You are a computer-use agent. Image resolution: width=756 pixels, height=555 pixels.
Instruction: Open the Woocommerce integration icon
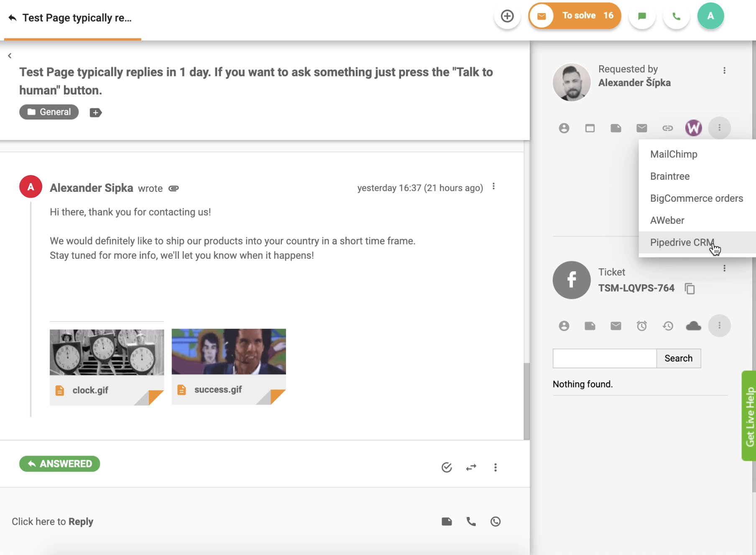(694, 128)
